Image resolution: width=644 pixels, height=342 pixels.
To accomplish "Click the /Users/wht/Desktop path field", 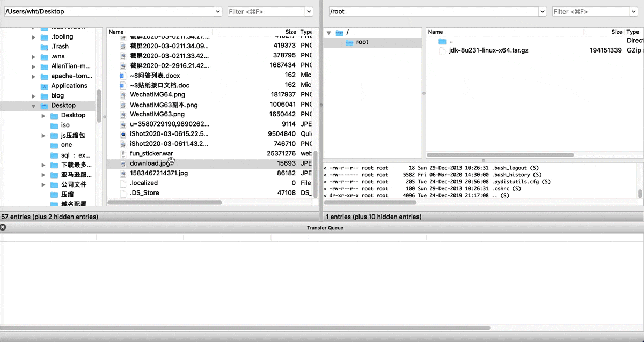I will tap(108, 11).
